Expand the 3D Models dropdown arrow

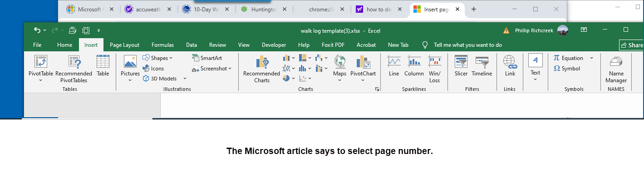(185, 79)
